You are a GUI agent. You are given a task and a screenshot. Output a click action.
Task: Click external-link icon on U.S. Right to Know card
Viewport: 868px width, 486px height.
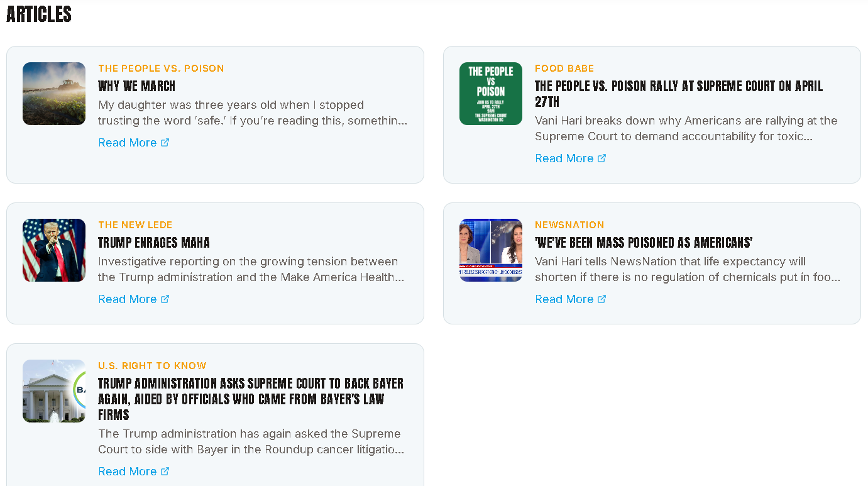[x=165, y=472]
